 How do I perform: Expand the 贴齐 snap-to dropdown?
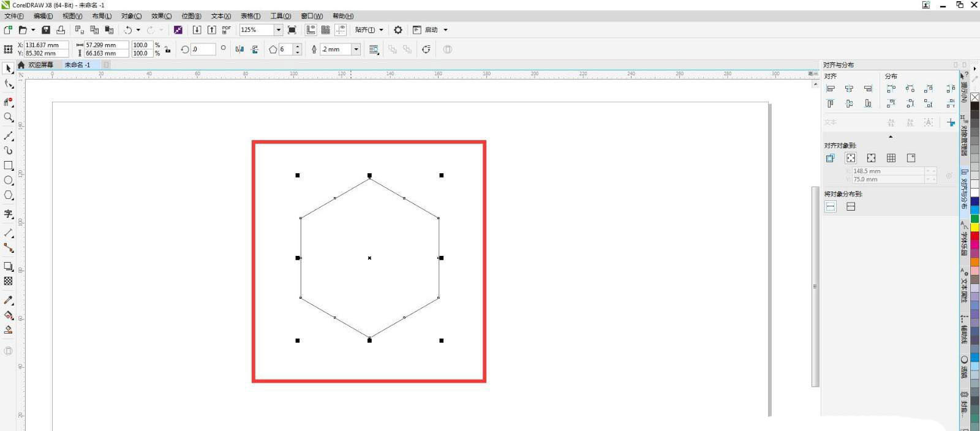(381, 30)
